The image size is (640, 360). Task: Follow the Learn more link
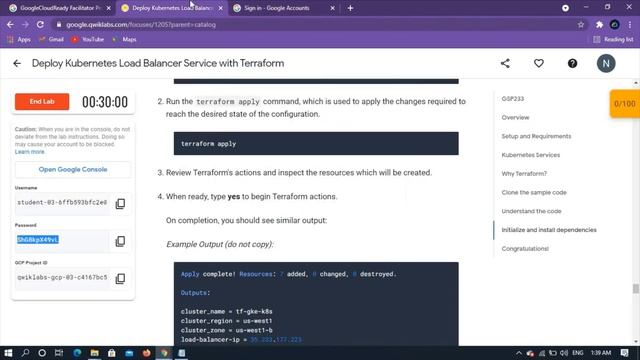tap(29, 152)
